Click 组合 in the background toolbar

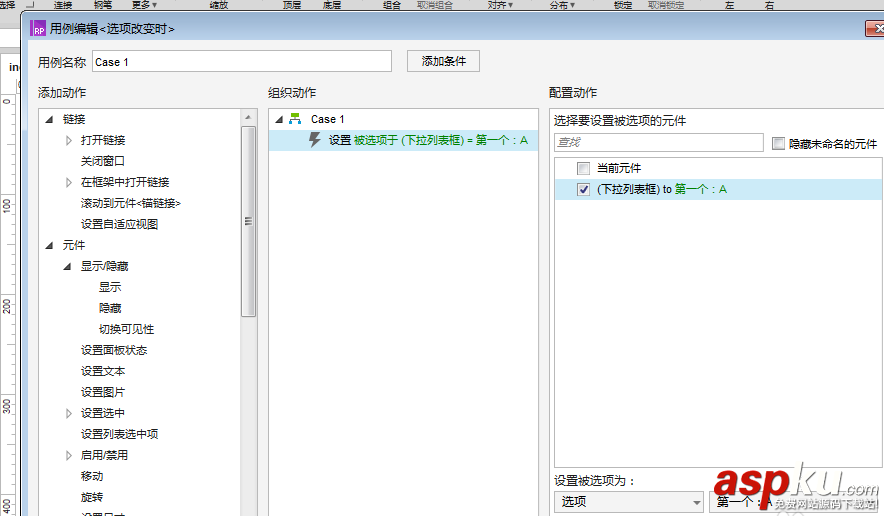click(392, 5)
